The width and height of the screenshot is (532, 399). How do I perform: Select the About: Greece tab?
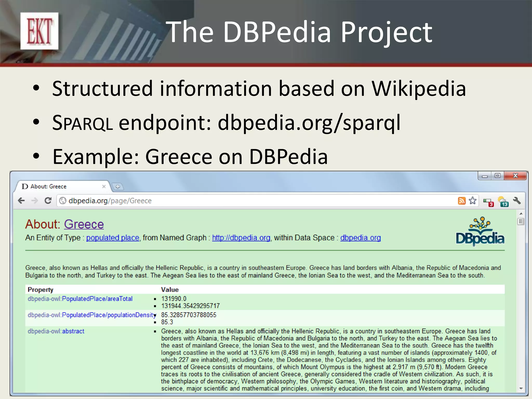tap(62, 186)
